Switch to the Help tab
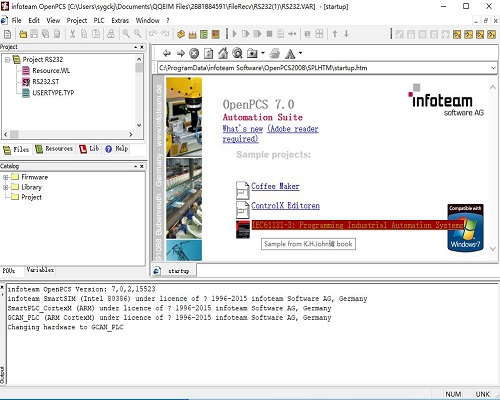 click(117, 149)
